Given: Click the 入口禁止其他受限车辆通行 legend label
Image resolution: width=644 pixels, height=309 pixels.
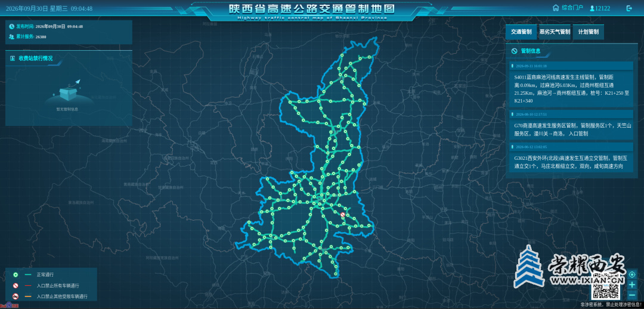Looking at the screenshot, I should click(x=61, y=296).
